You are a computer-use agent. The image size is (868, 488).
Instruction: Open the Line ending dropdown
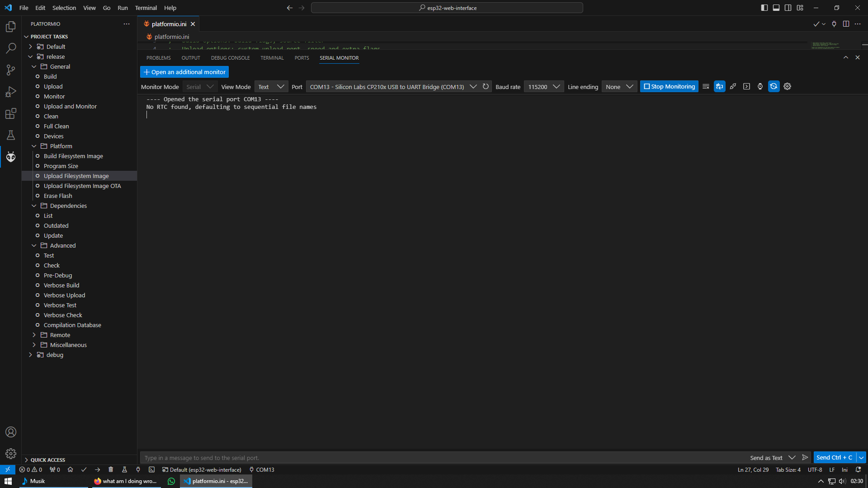[x=619, y=86]
